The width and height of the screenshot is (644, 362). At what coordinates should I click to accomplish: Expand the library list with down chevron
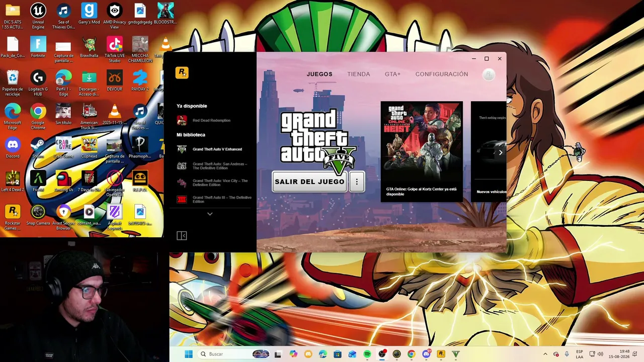pos(210,214)
